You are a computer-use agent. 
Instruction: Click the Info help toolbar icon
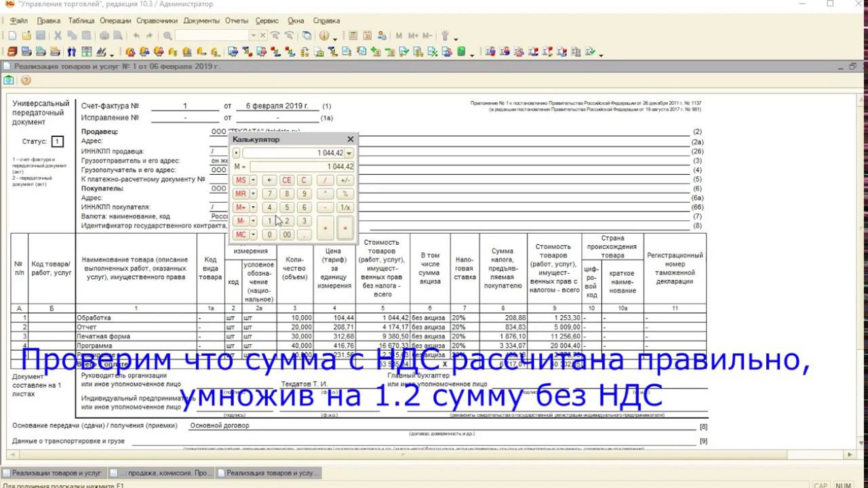coord(324,35)
